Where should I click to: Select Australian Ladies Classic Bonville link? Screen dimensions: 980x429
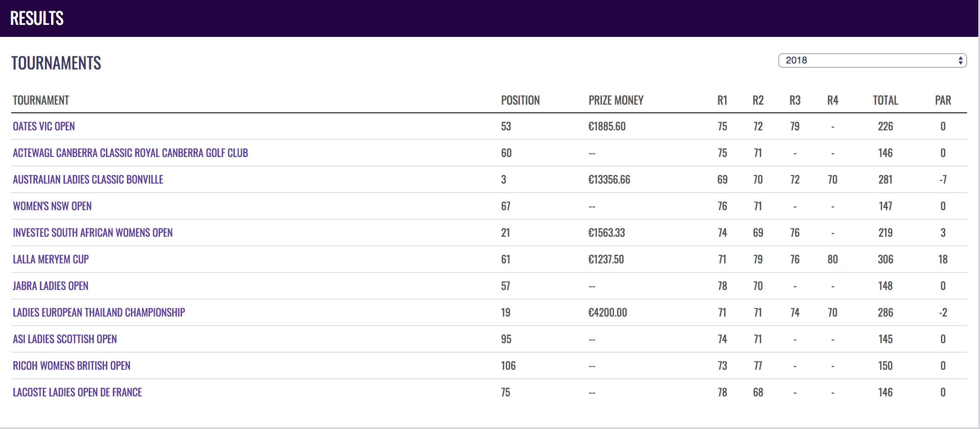[88, 180]
